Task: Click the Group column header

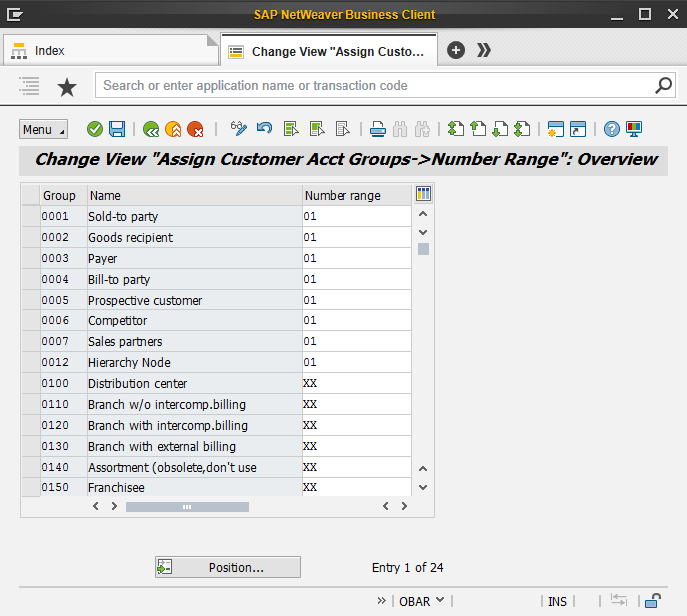Action: 64,196
